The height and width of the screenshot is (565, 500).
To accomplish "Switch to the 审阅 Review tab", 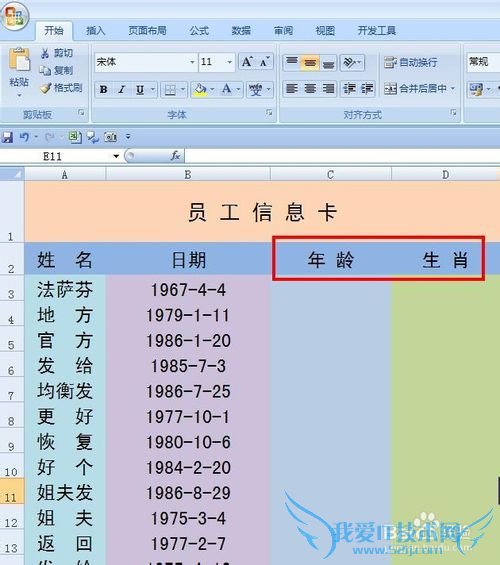I will (283, 31).
